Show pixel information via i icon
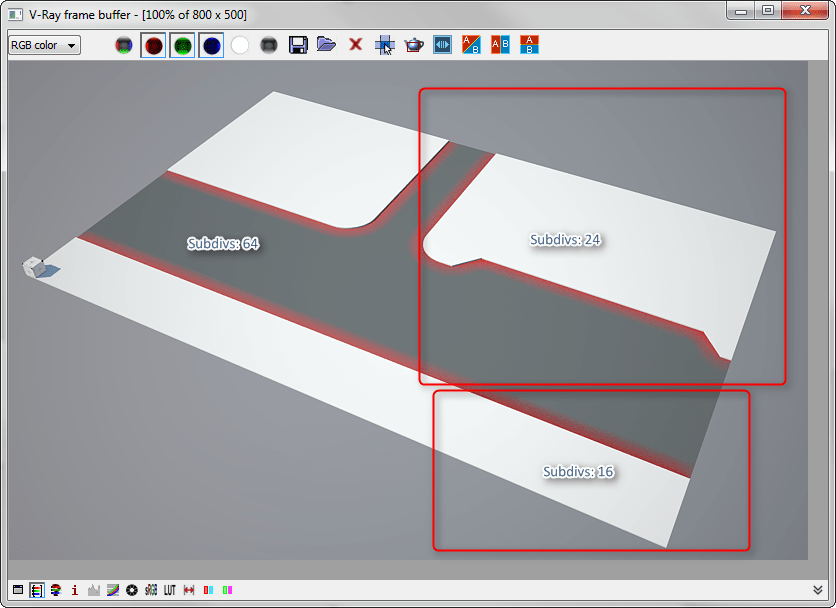This screenshot has width=836, height=608. (75, 590)
